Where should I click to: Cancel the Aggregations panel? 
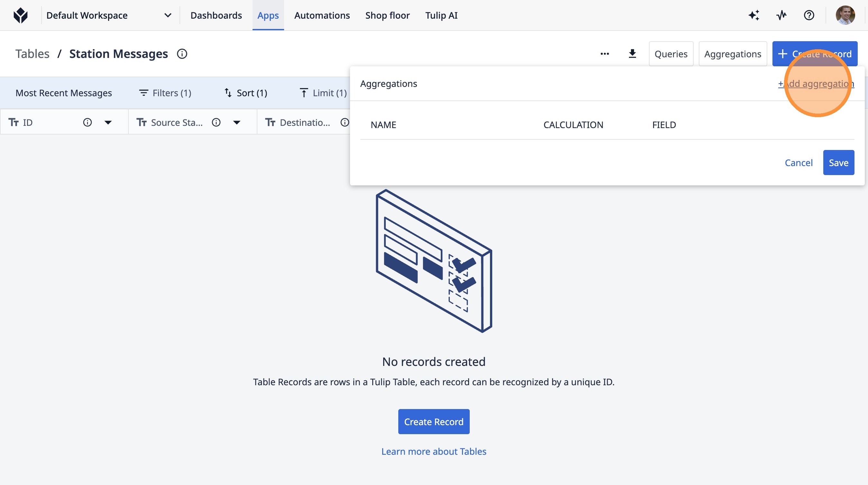(x=798, y=163)
